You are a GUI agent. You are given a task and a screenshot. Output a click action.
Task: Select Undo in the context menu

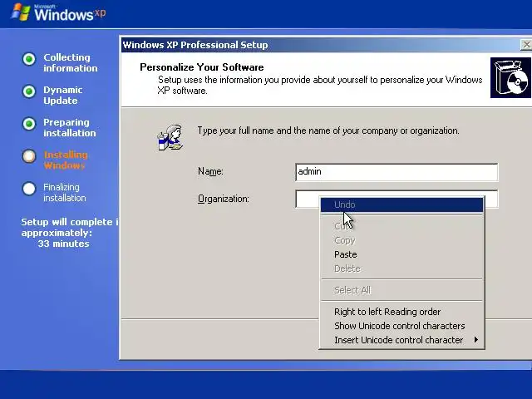pyautogui.click(x=401, y=205)
